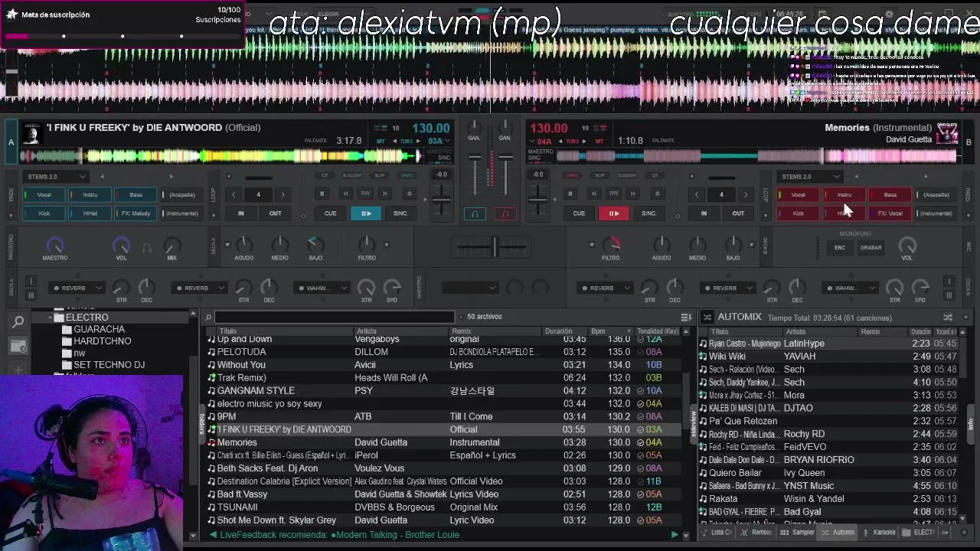The image size is (980, 551).
Task: Click fast-forward icon on deck A
Action: 385,194
